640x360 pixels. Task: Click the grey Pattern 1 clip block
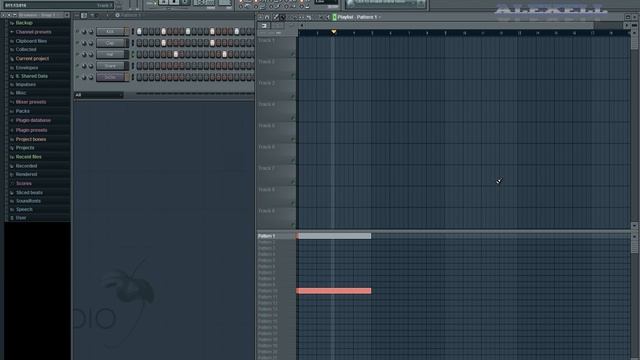pyautogui.click(x=334, y=236)
